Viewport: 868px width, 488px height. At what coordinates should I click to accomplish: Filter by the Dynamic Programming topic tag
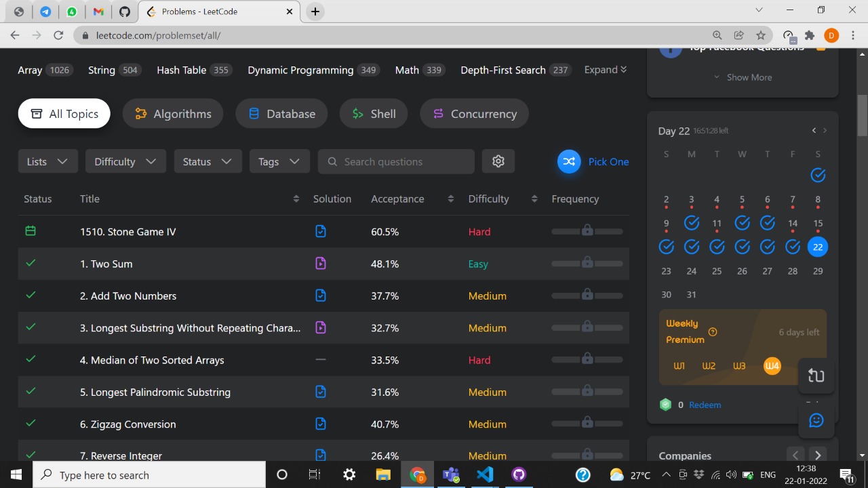313,70
